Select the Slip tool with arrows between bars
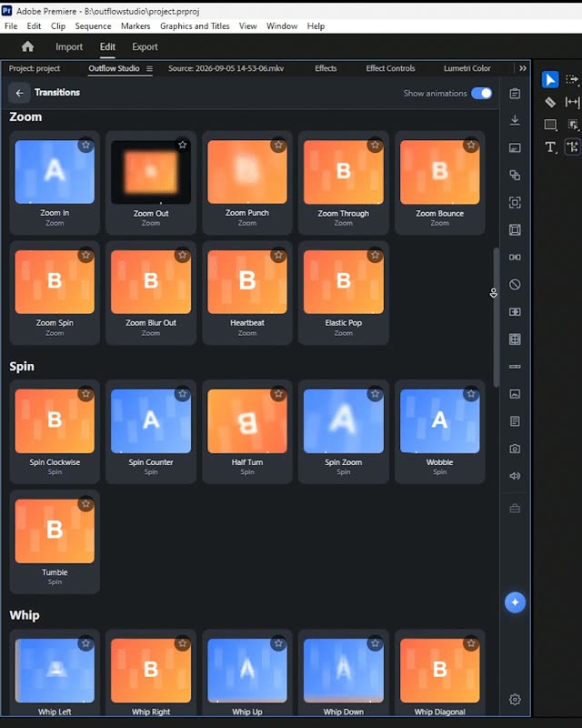This screenshot has width=582, height=728. (572, 102)
